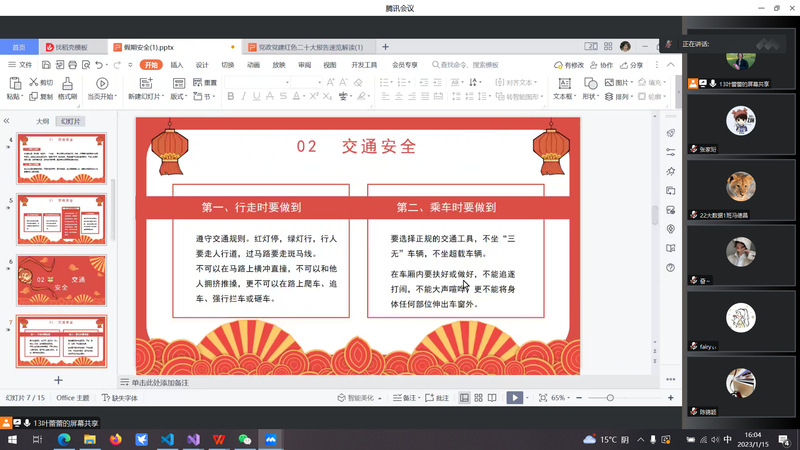The image size is (800, 450).
Task: Collapse the ribbon with the chevron
Action: (671, 65)
